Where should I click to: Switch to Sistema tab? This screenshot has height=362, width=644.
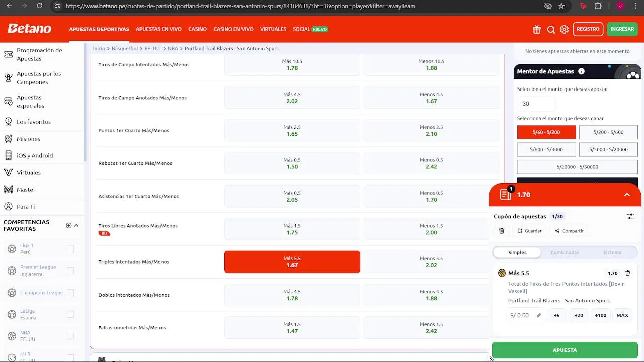click(x=612, y=252)
